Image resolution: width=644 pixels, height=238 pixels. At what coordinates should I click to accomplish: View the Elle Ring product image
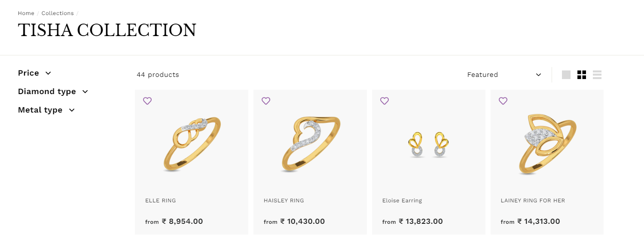[x=192, y=143]
